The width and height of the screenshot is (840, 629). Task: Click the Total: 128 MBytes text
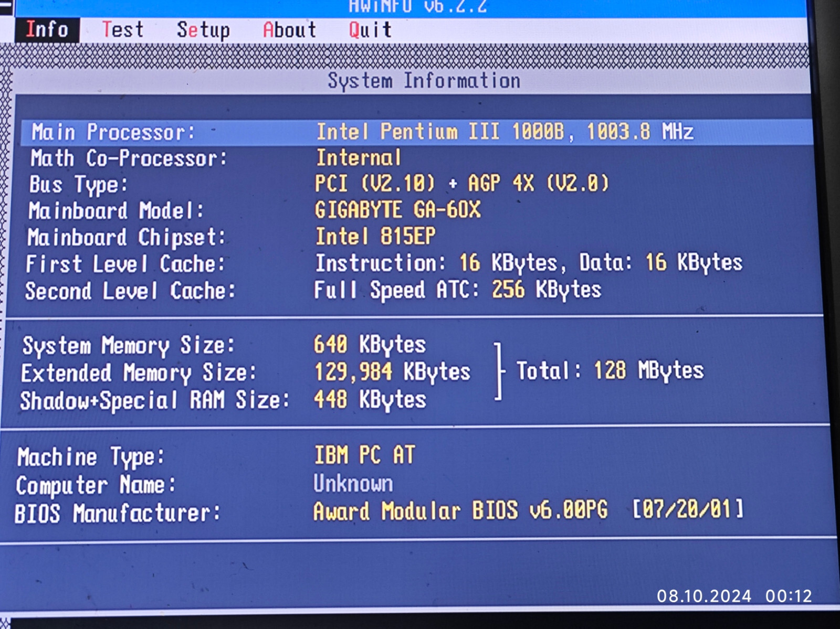[610, 371]
